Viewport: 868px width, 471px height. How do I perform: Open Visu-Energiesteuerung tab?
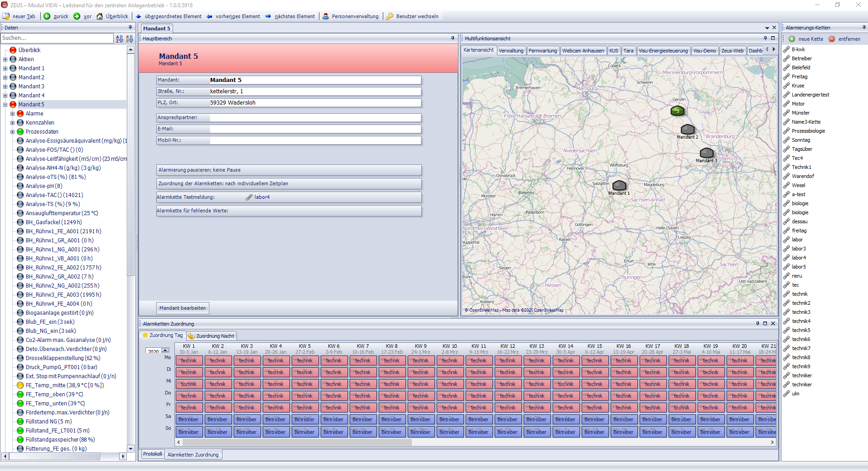coord(663,51)
